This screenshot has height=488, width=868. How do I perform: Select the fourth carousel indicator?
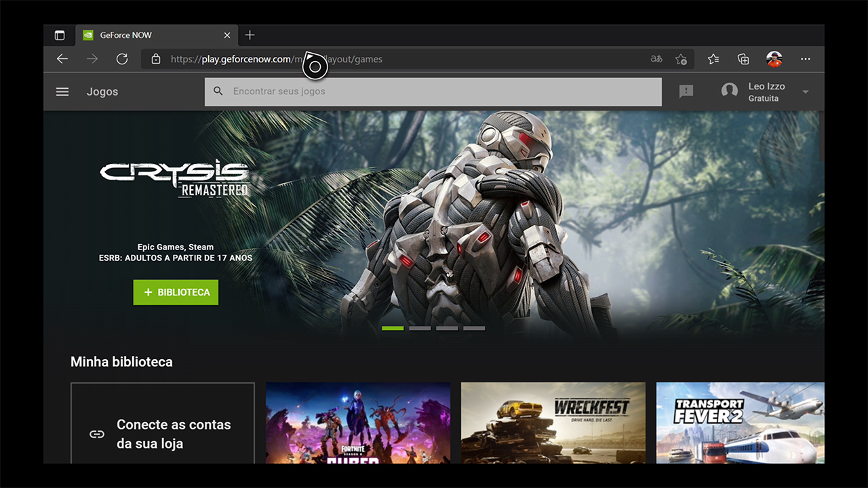coord(474,328)
